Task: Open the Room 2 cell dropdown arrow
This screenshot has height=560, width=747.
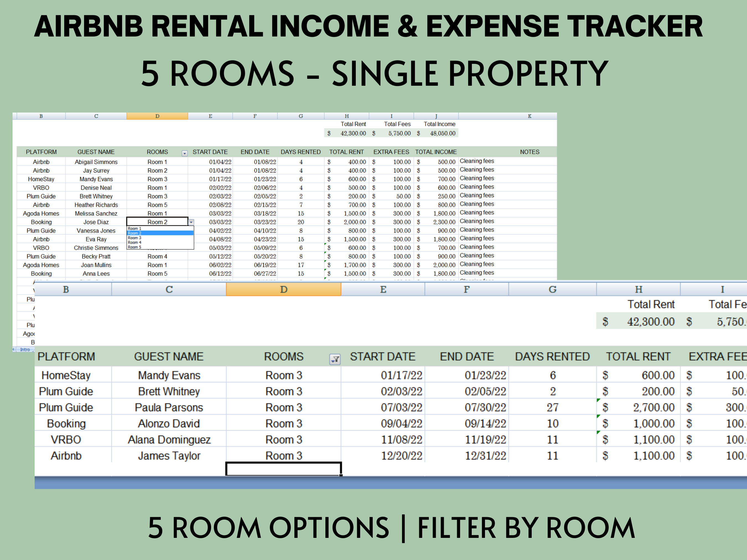Action: click(x=191, y=222)
